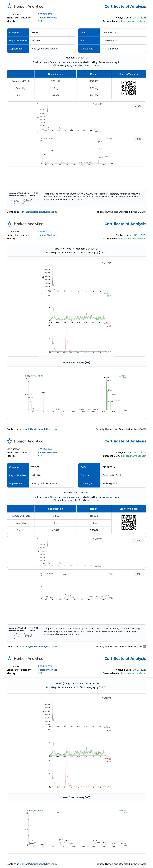This screenshot has height=868, width=153.
Task: Click the 'BPC-157 (10mg) • Pubchem CID: 108101' heading
Action: 76,249
